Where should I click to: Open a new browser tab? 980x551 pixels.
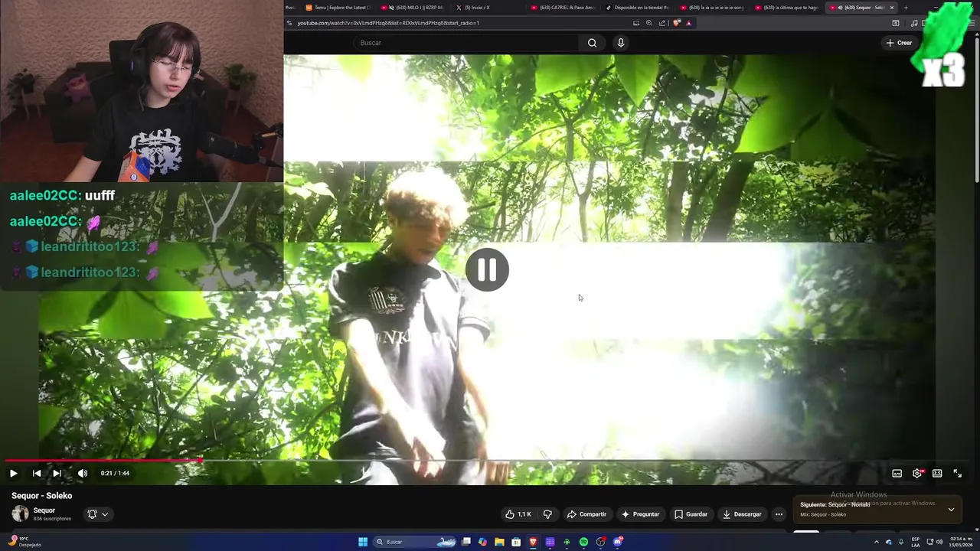906,8
